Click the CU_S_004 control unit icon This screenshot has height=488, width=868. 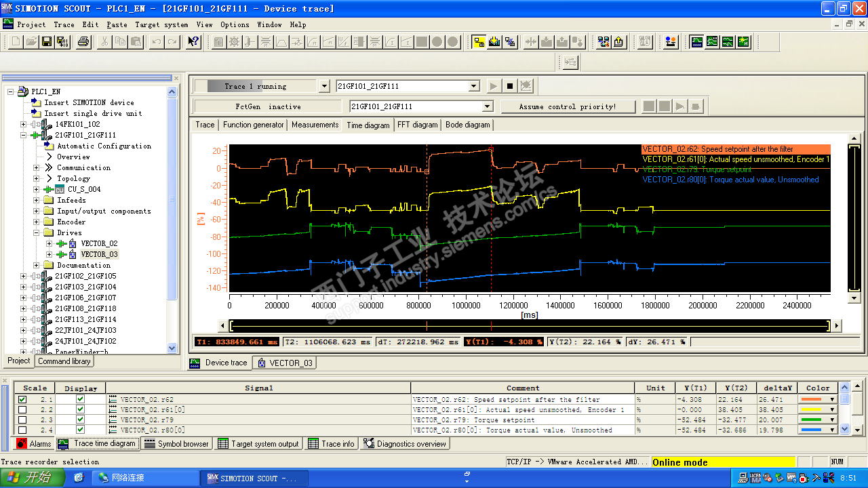[x=58, y=189]
